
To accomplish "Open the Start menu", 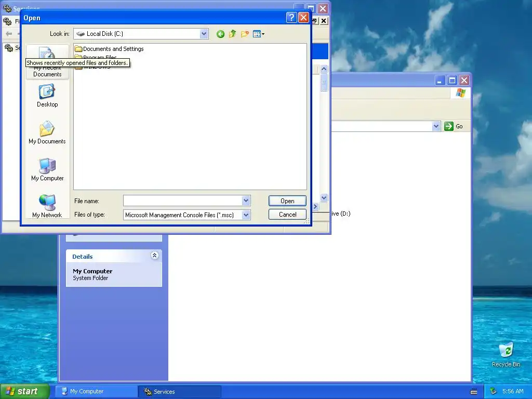I will click(x=24, y=391).
